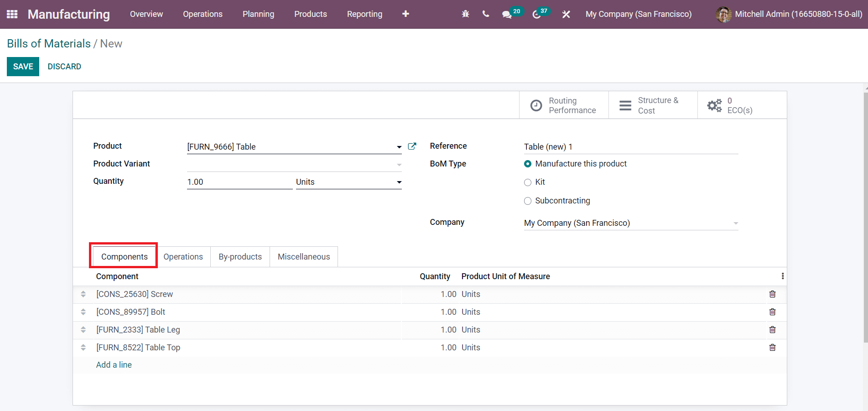Click the Structure & Cost bars icon
The image size is (868, 411).
625,105
